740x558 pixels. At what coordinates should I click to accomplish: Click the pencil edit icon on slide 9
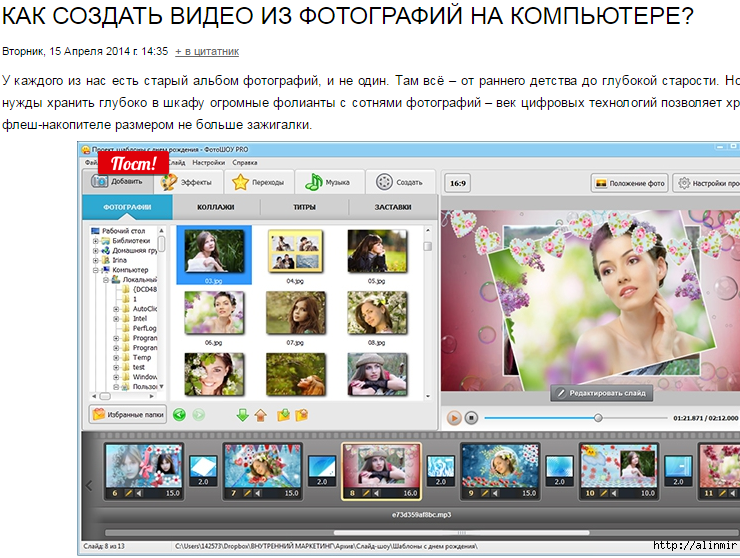485,493
